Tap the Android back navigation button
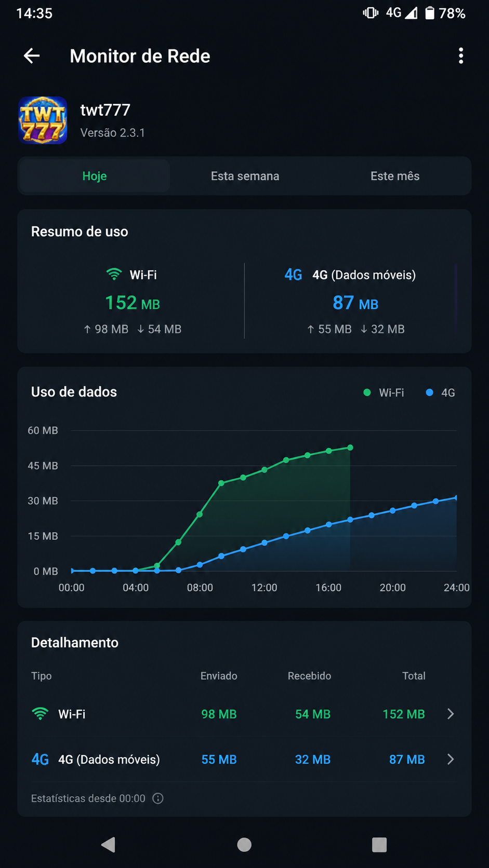Image resolution: width=489 pixels, height=868 pixels. coord(108,845)
